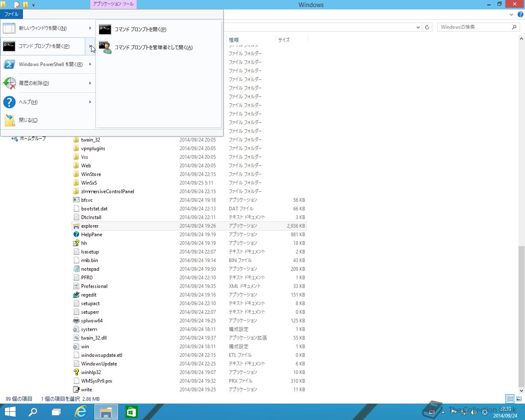Click the vertical scrollbar down arrow

coord(521,391)
